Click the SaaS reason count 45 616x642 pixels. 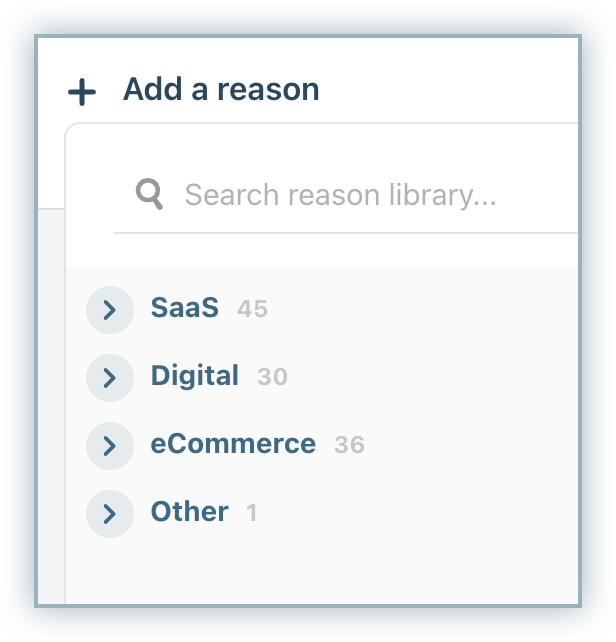pos(252,310)
